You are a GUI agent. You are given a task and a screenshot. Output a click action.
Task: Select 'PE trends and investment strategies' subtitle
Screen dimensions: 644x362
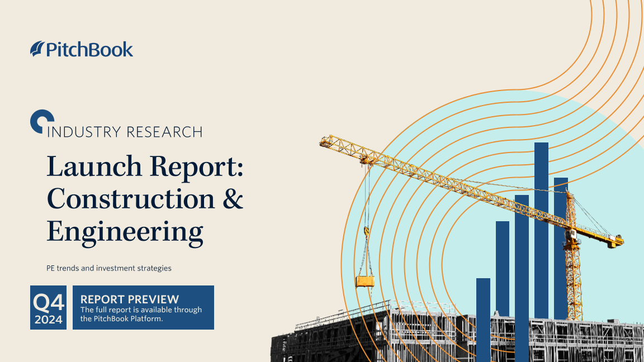pos(109,268)
